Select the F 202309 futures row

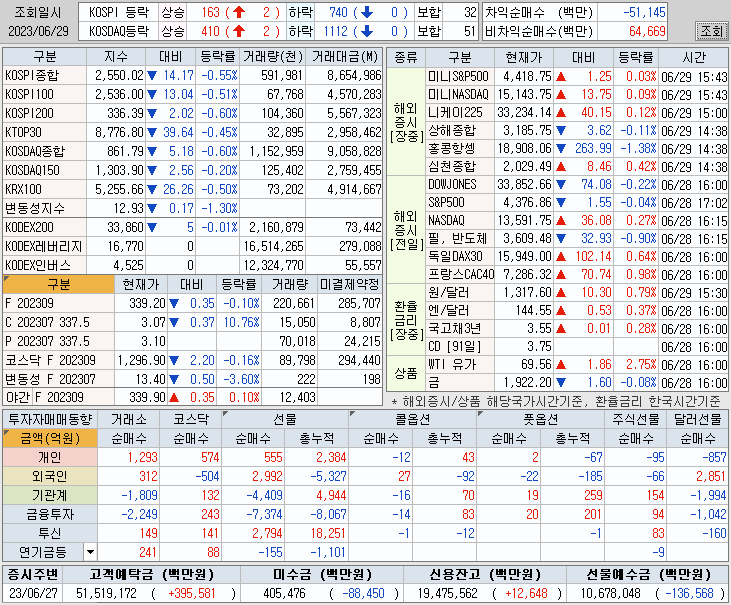(x=193, y=303)
